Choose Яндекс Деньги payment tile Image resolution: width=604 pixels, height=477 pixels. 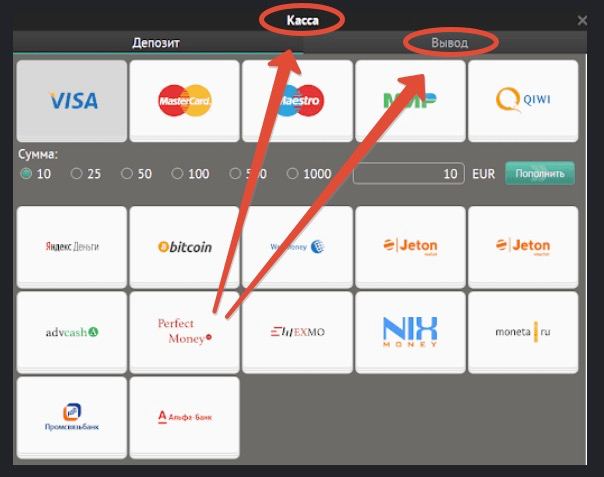click(72, 247)
